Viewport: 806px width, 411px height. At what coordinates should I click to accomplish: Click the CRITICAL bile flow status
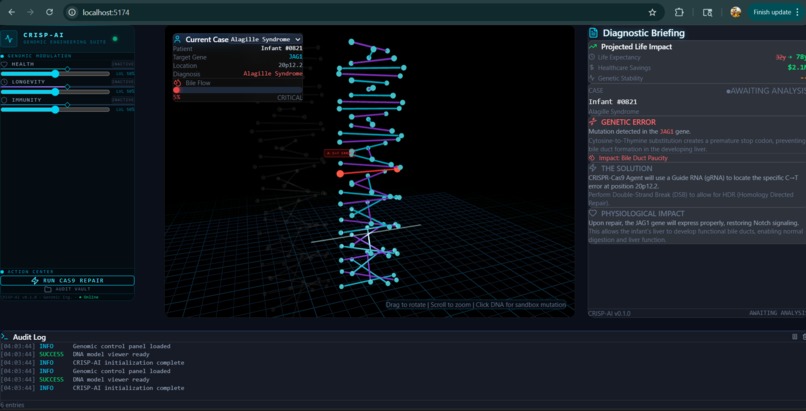[290, 98]
